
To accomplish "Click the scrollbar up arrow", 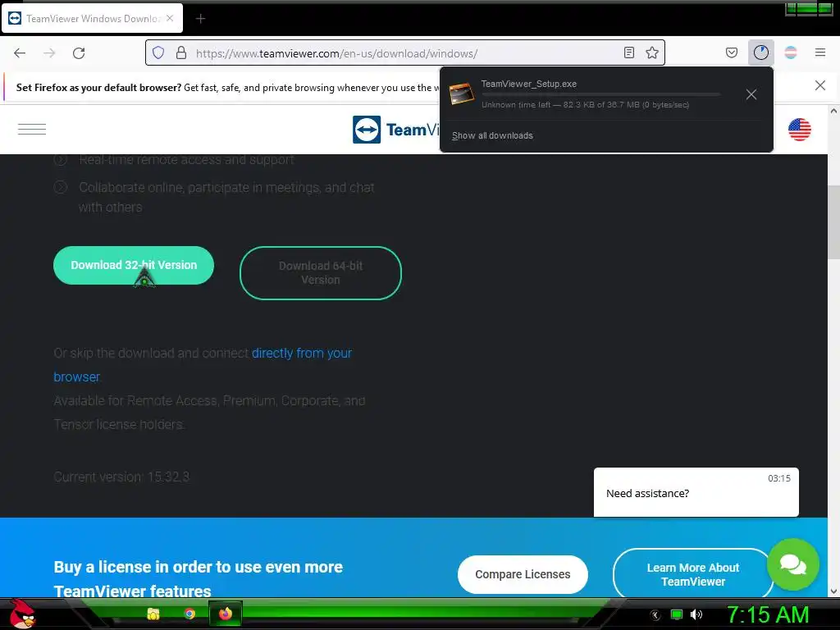I will pyautogui.click(x=833, y=111).
